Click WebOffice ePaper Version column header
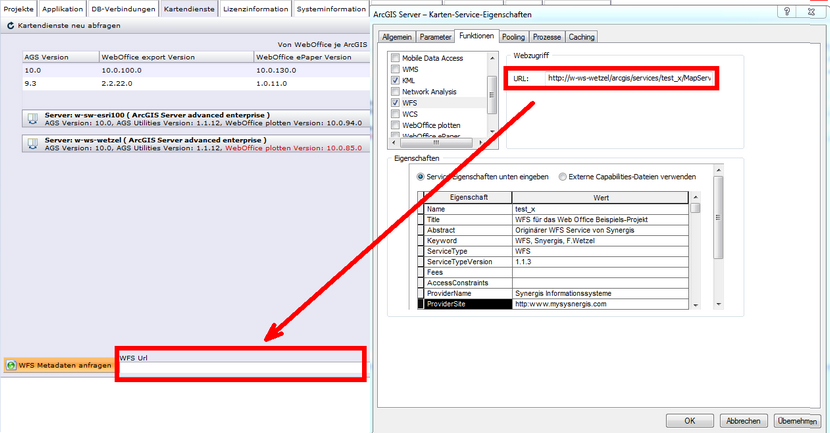The width and height of the screenshot is (830, 433). 312,57
